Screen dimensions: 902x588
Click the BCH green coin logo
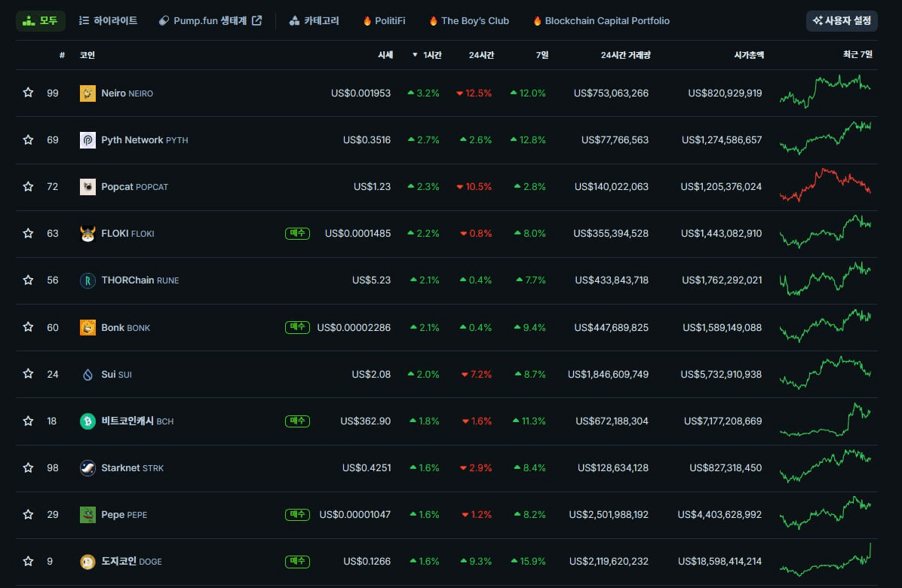point(87,421)
